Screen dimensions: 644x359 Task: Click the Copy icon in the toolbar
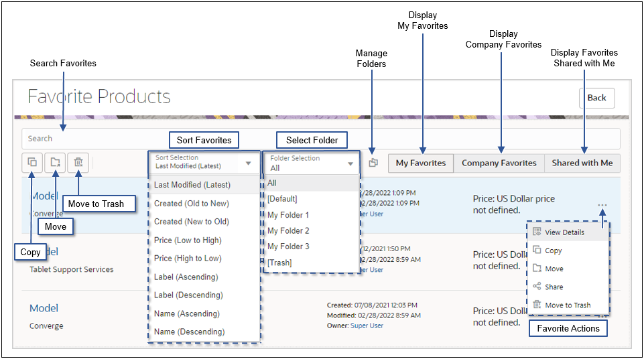32,162
